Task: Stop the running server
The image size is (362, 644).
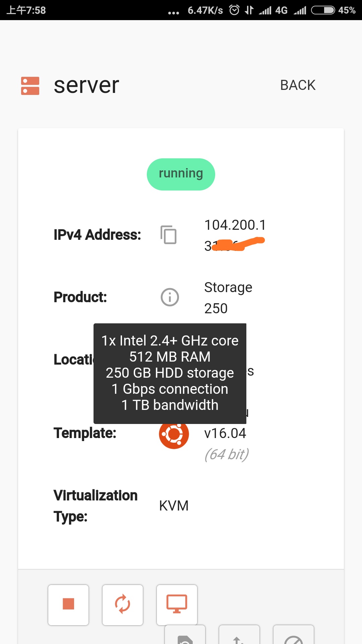Action: 68,604
